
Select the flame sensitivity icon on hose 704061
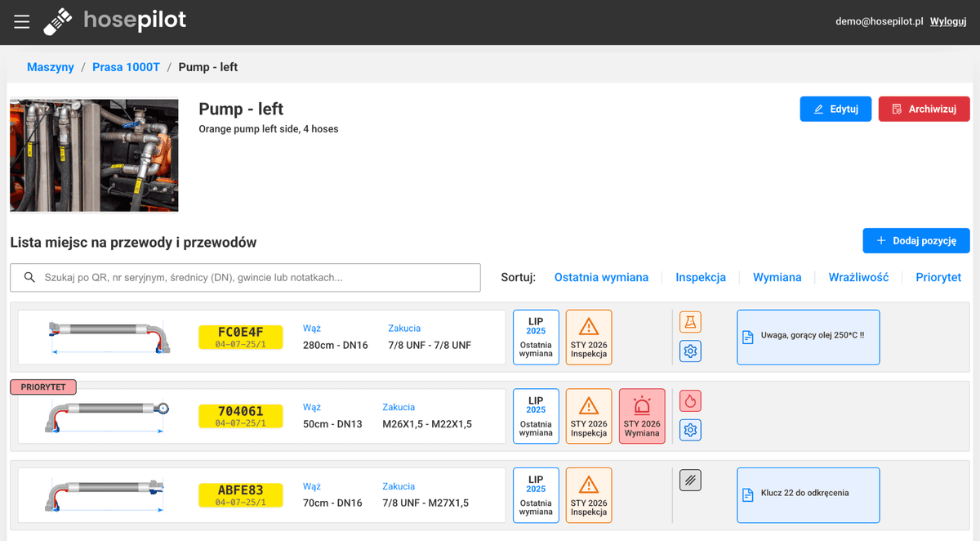pyautogui.click(x=690, y=400)
